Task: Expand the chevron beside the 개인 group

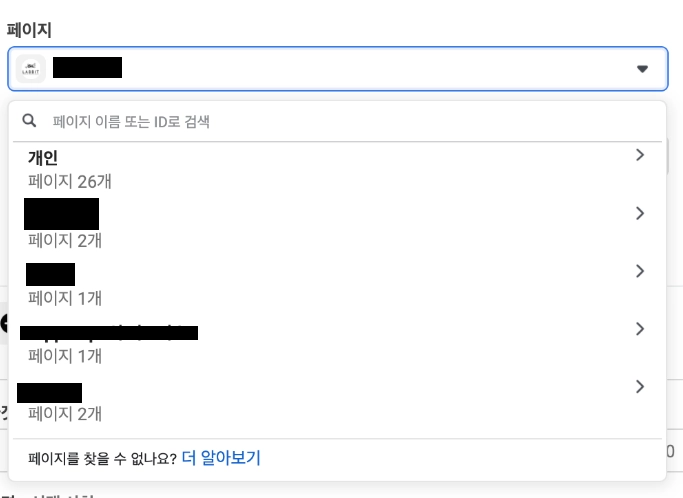Action: click(640, 155)
